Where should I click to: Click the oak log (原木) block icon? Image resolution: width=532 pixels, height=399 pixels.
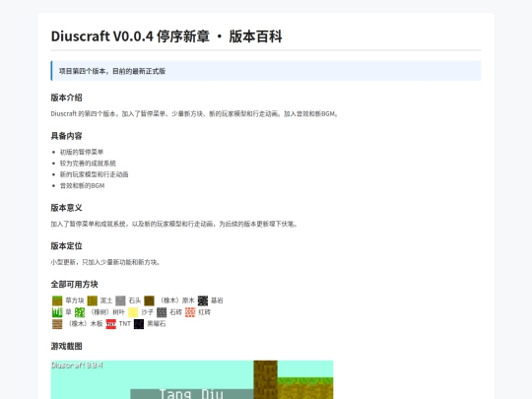[150, 300]
